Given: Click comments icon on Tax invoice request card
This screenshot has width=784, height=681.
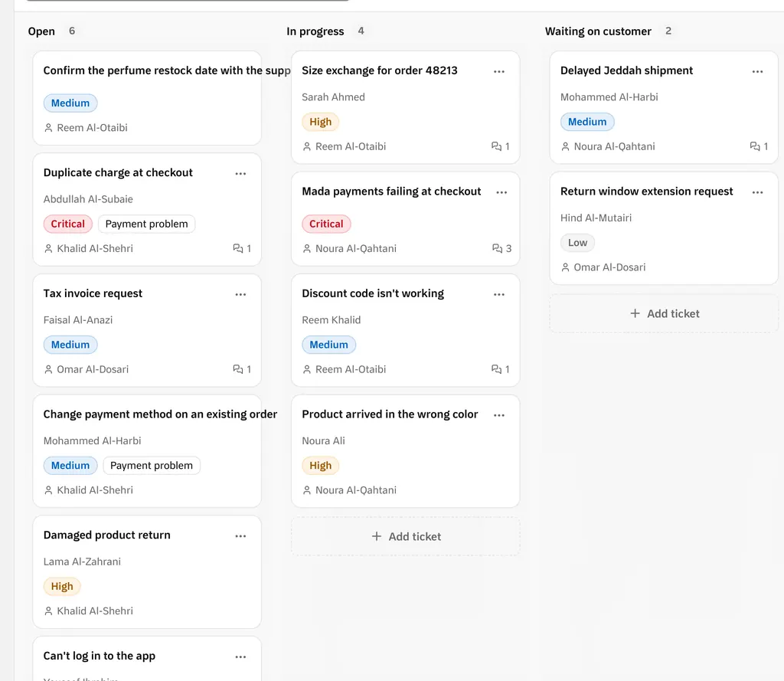Looking at the screenshot, I should [x=238, y=369].
